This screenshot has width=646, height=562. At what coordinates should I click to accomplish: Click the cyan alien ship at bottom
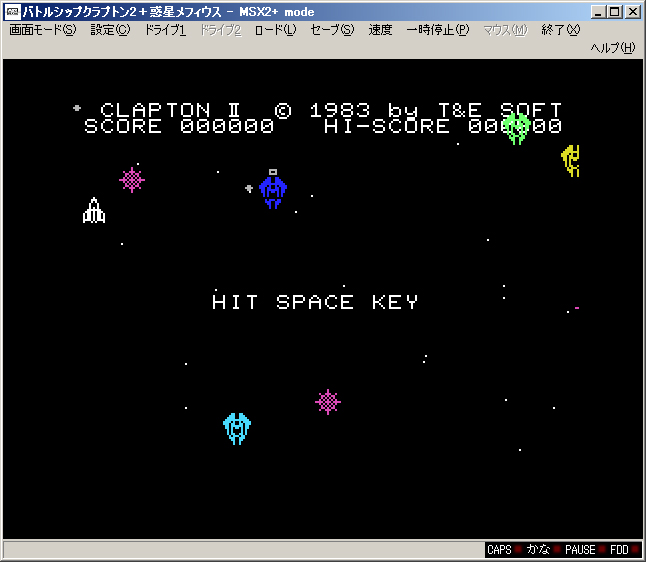237,428
